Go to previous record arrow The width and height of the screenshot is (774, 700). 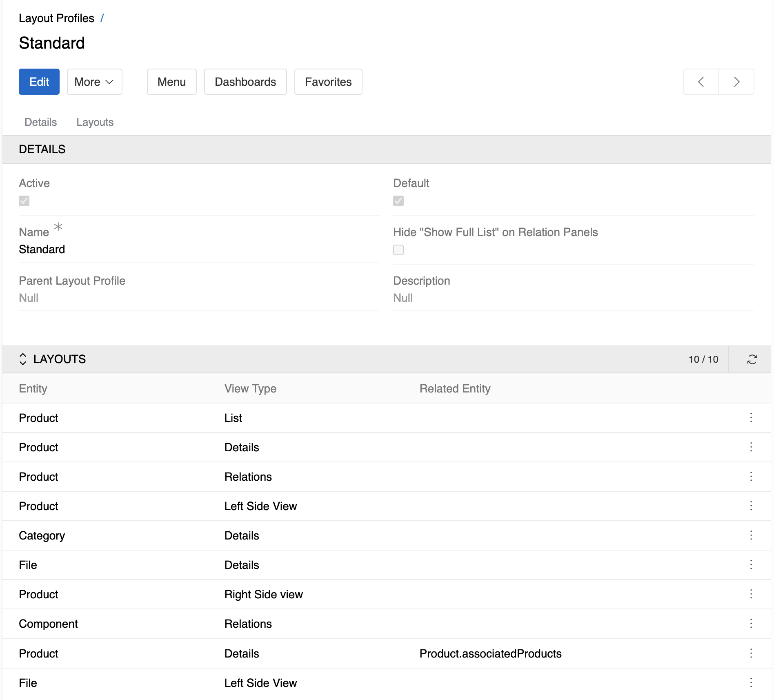pos(701,82)
